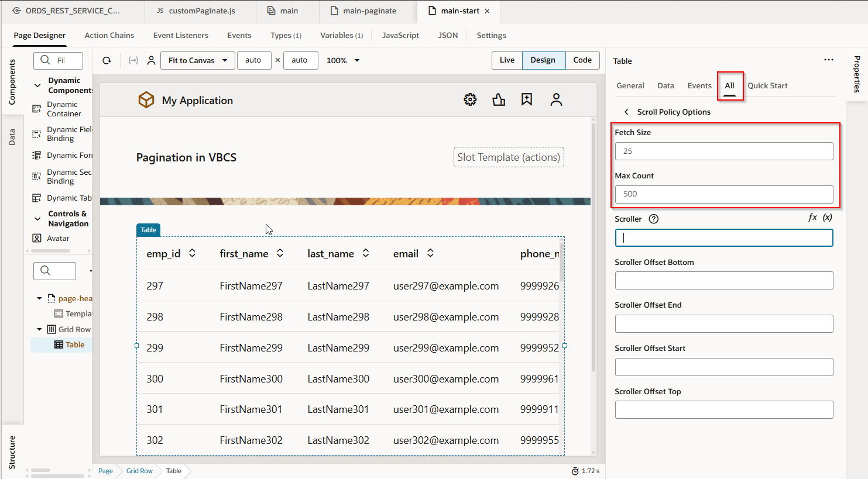The height and width of the screenshot is (479, 868).
Task: Sort the emp_id column
Action: pos(192,253)
